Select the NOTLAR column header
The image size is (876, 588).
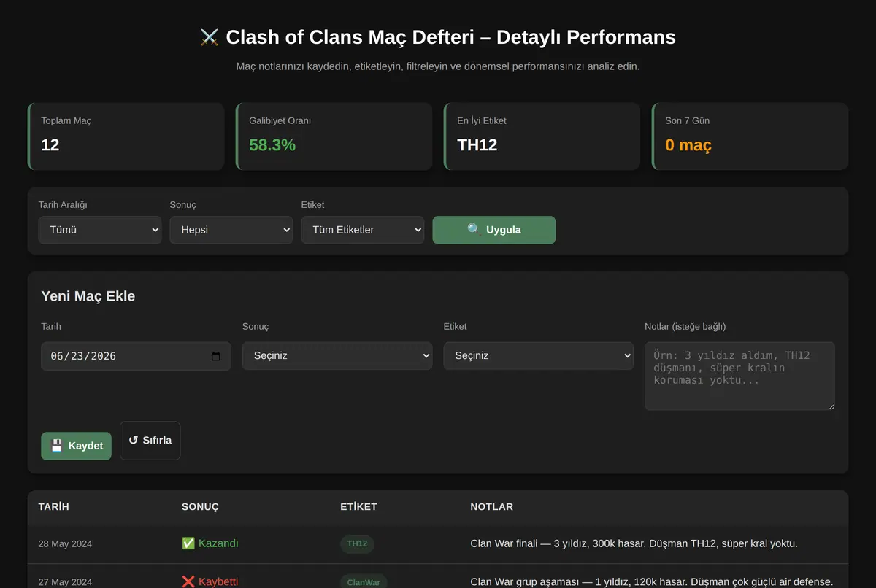[x=492, y=506]
